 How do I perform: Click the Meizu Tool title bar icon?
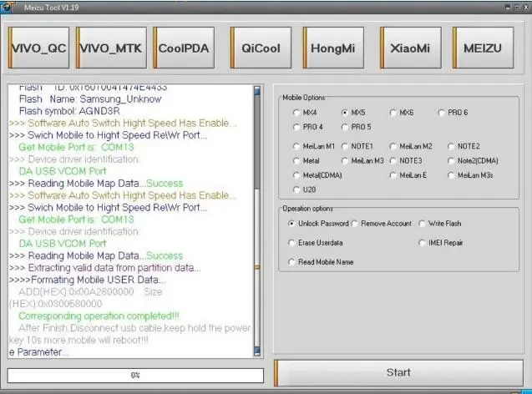click(6, 7)
